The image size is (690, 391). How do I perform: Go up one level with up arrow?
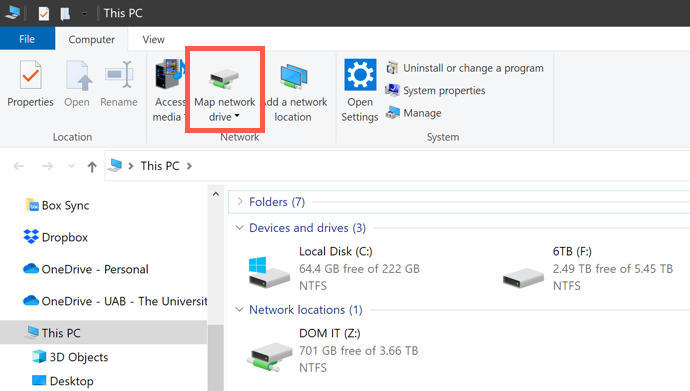pyautogui.click(x=92, y=166)
